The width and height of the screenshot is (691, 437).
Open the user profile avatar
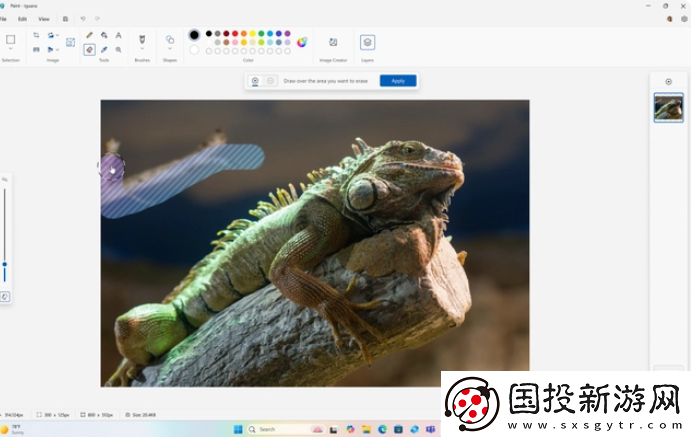point(669,19)
